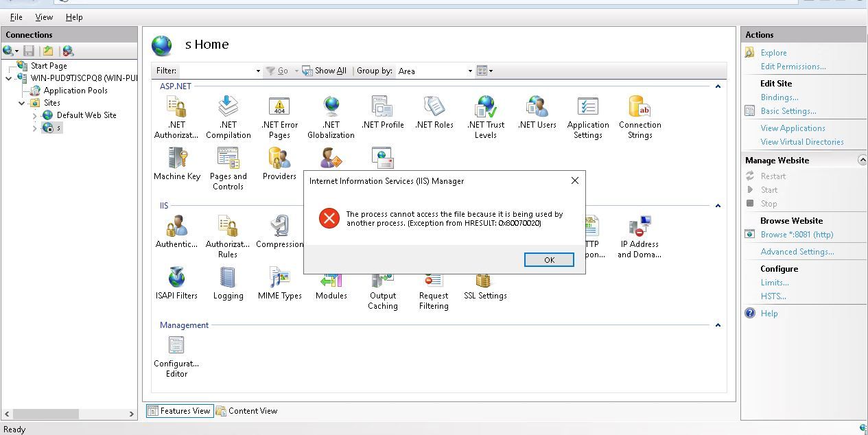Image resolution: width=868 pixels, height=435 pixels.
Task: Open the Providers feature
Action: tap(279, 164)
